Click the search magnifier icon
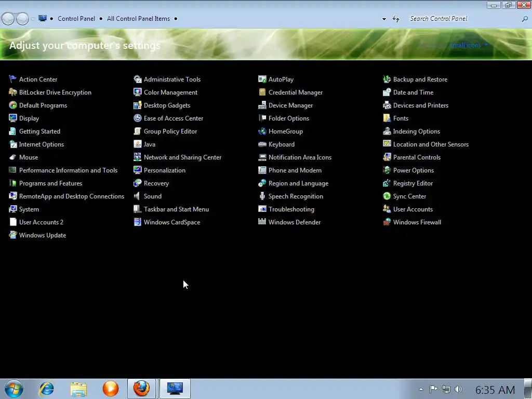 pyautogui.click(x=525, y=19)
